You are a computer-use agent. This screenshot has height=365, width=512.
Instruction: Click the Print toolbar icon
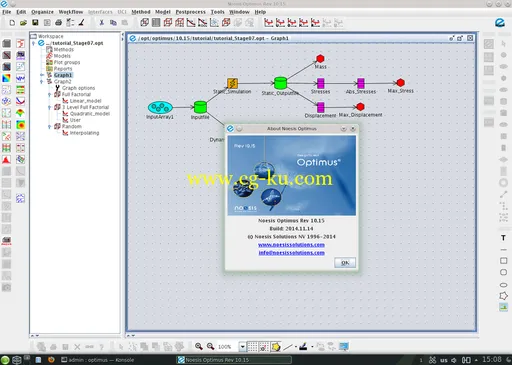pos(58,23)
